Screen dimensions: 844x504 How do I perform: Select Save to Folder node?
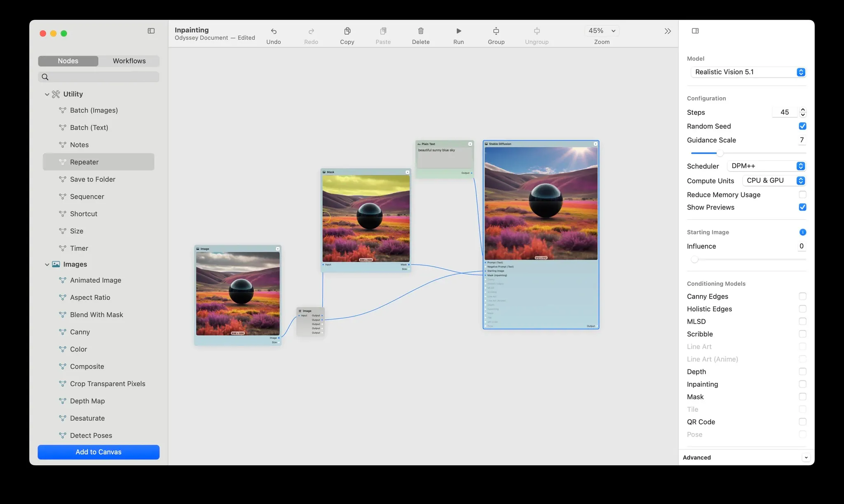[x=98, y=179]
